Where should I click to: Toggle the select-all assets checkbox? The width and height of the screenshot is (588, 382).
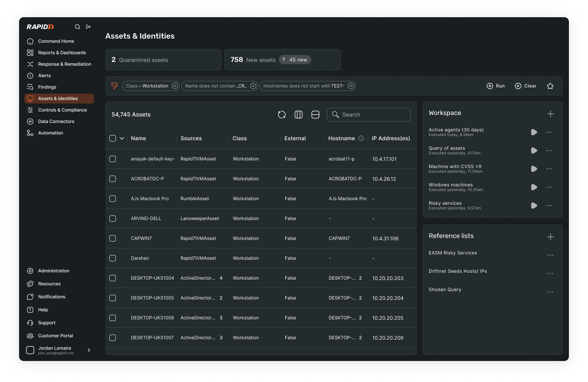113,138
